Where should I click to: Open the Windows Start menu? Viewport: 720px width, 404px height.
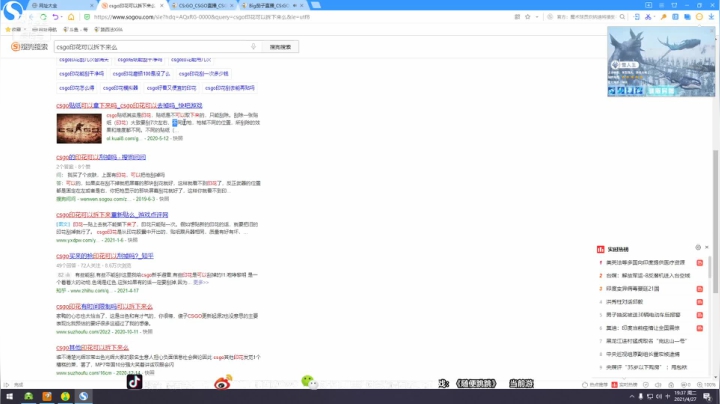point(9,396)
